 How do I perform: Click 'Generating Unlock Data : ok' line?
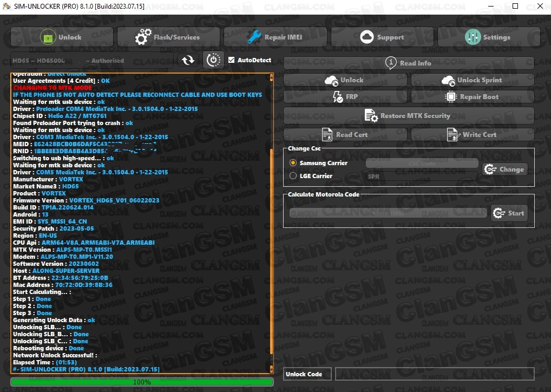click(x=54, y=320)
